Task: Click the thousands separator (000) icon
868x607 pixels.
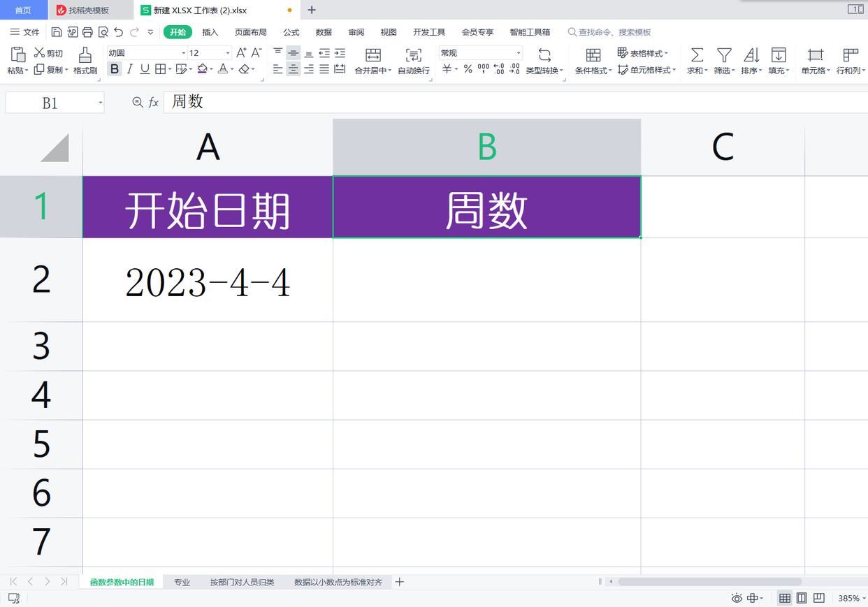Action: 484,69
